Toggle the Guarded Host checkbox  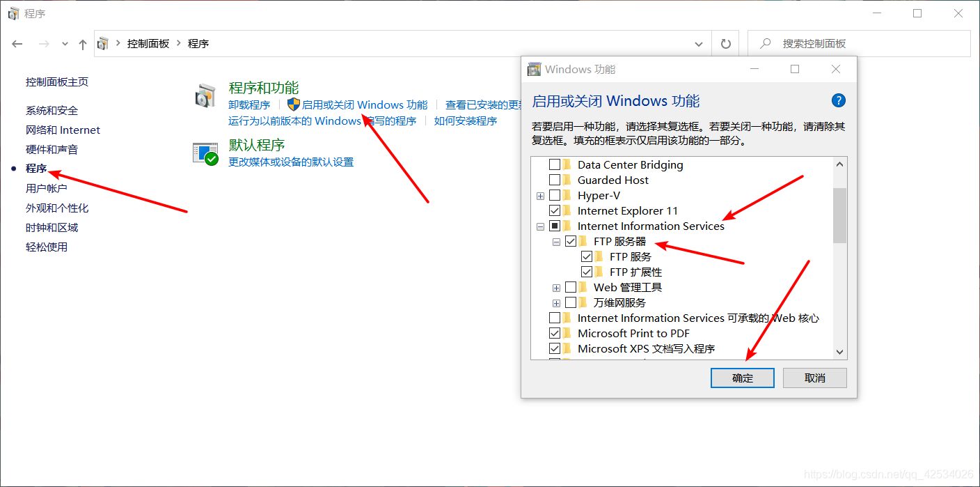pyautogui.click(x=555, y=180)
